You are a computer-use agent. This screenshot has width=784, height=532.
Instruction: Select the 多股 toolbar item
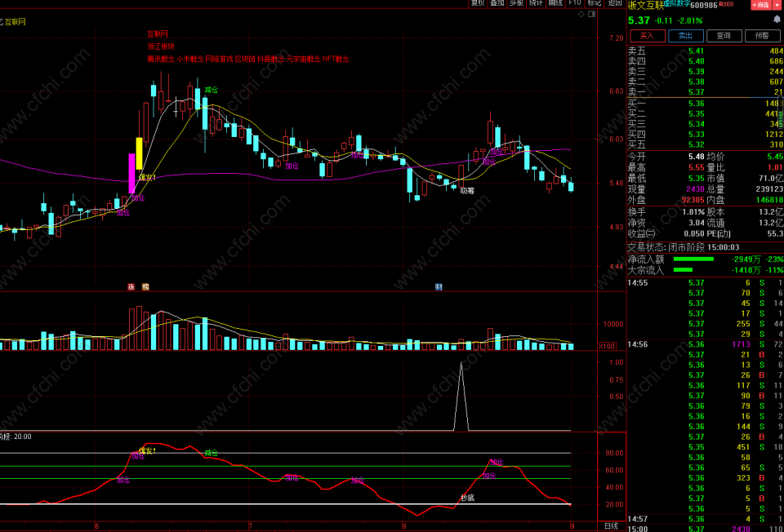pos(516,3)
